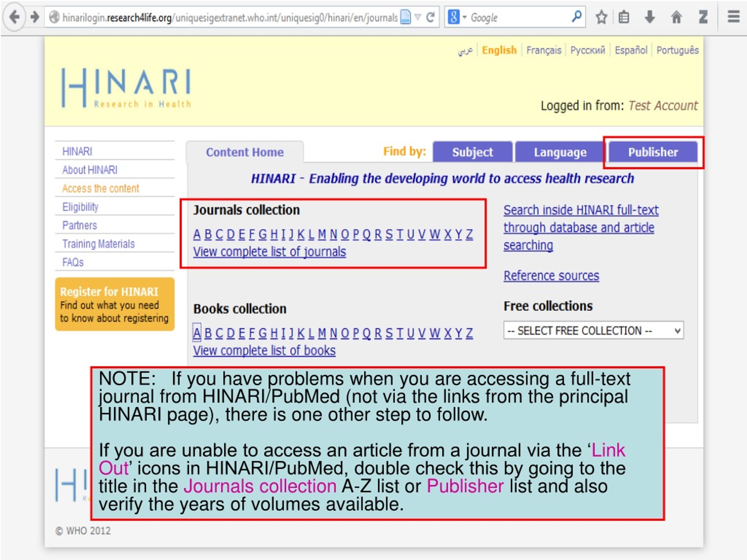
Task: Click Register for HINARI orange button
Action: [115, 304]
